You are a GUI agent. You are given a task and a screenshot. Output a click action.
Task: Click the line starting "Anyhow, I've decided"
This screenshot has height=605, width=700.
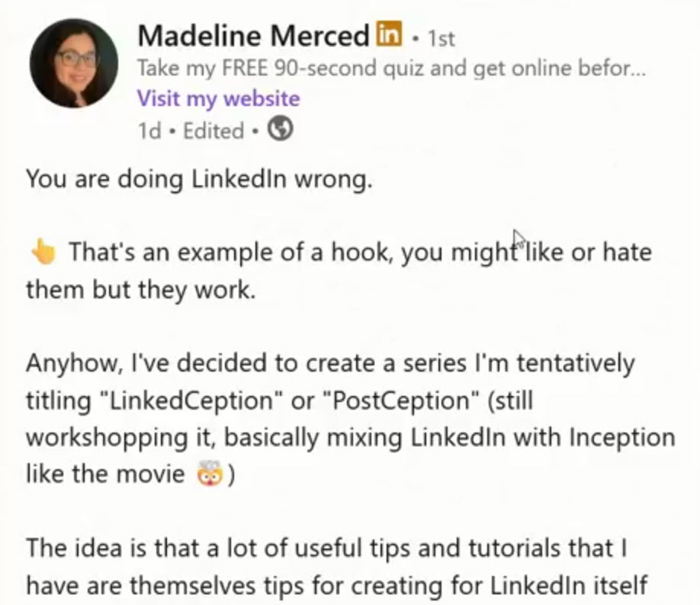click(329, 363)
